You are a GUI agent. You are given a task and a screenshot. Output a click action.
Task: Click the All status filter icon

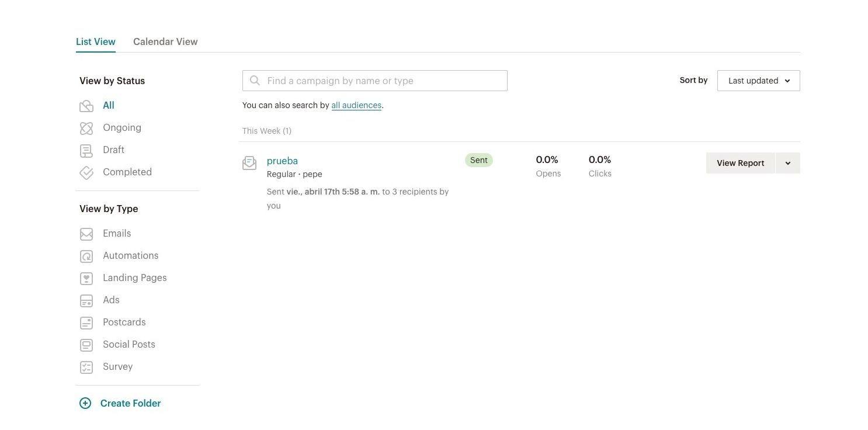click(86, 106)
